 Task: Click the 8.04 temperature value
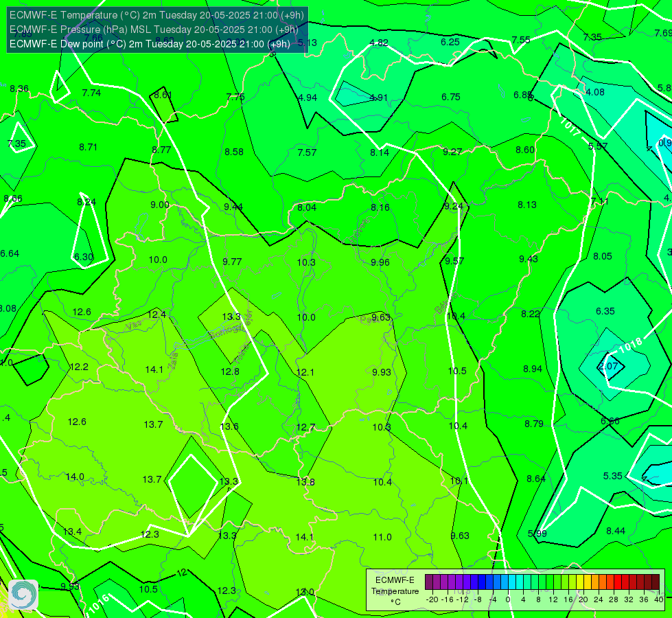pyautogui.click(x=307, y=207)
